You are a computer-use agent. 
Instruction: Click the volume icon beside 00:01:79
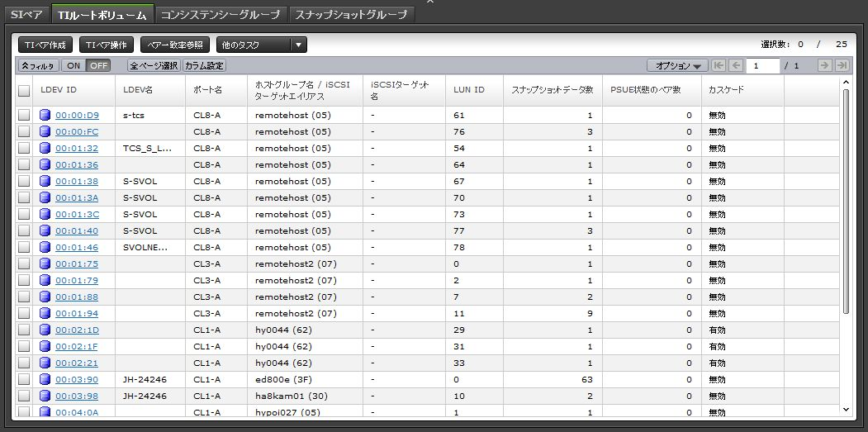45,280
